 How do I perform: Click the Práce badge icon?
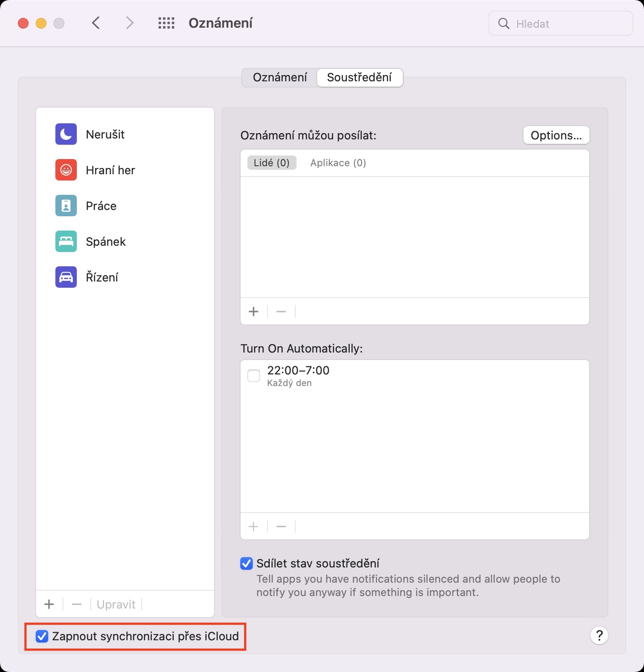[x=66, y=206]
